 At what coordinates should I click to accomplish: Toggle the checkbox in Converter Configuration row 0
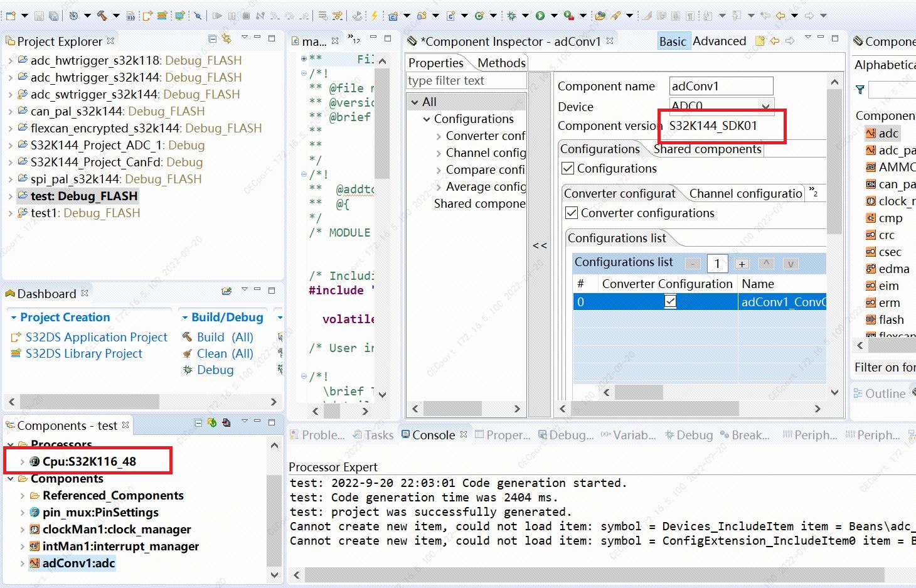pyautogui.click(x=670, y=301)
